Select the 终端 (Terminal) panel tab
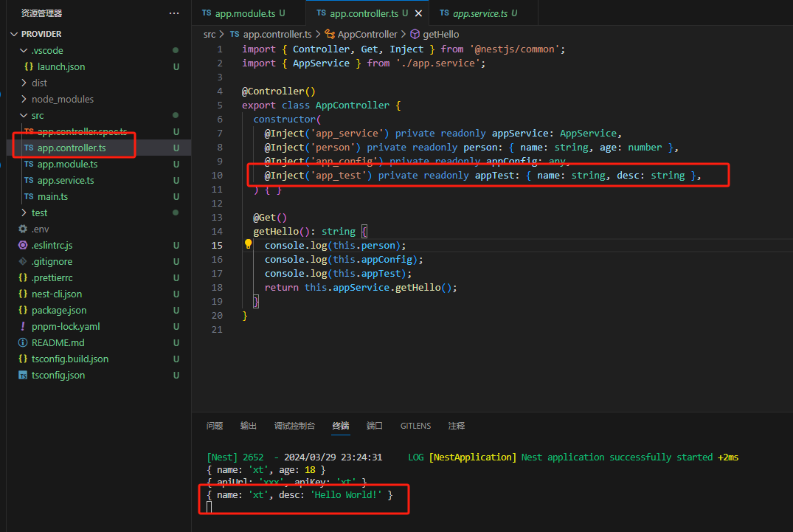Image resolution: width=793 pixels, height=532 pixels. point(341,426)
